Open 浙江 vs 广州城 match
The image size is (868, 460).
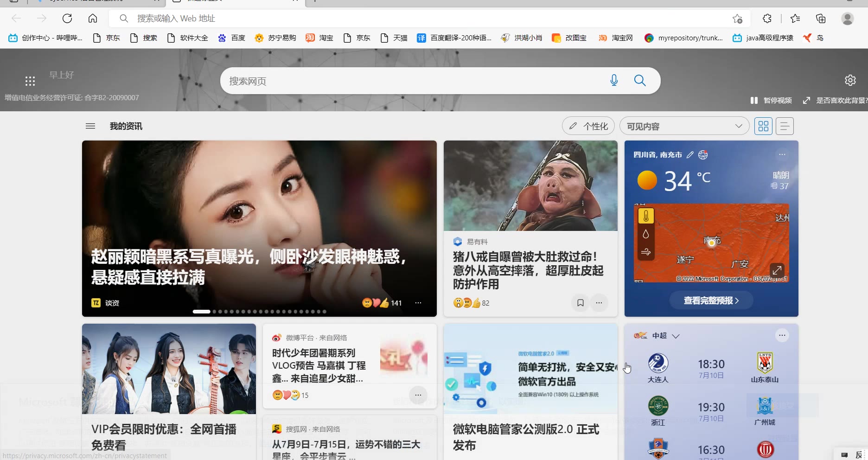coord(711,411)
